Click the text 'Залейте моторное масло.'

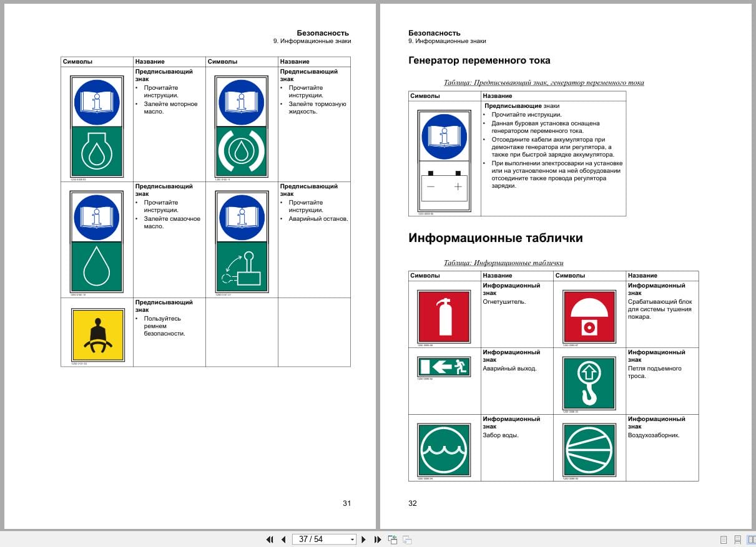click(x=170, y=107)
